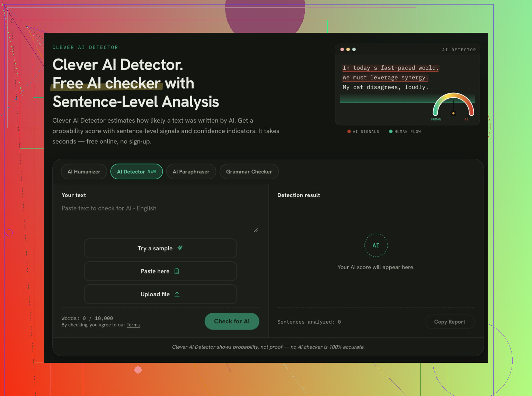Click the Check for AI button

point(232,321)
